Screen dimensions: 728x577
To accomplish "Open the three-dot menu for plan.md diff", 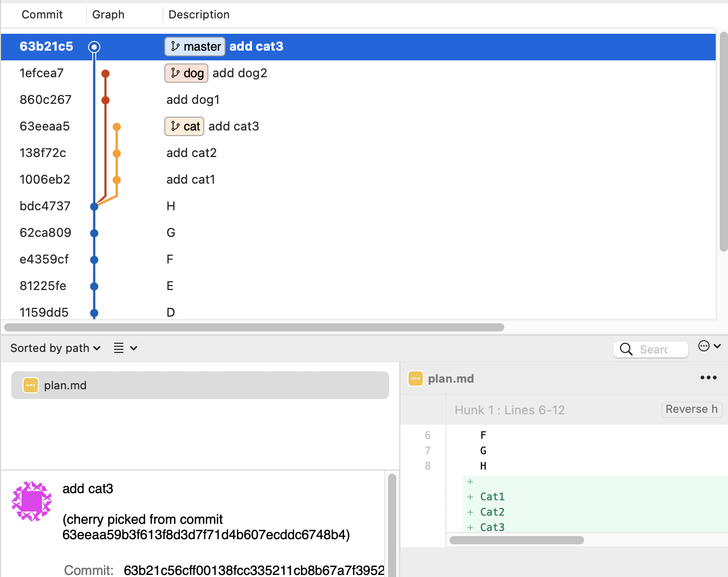I will pos(709,378).
